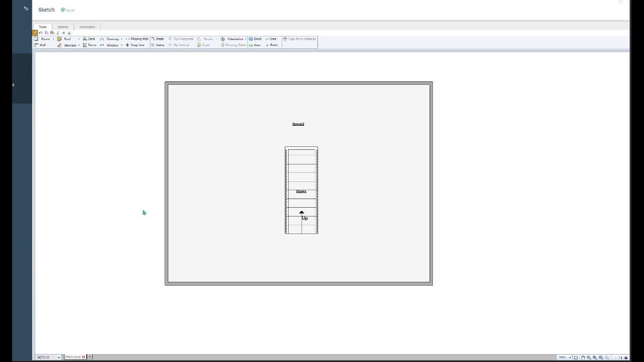The height and width of the screenshot is (362, 644).
Task: Switch to the Annotation tab
Action: pyautogui.click(x=87, y=27)
